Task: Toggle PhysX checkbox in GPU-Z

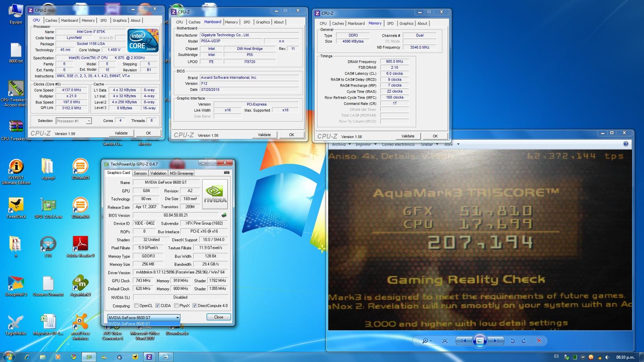Action: [176, 306]
